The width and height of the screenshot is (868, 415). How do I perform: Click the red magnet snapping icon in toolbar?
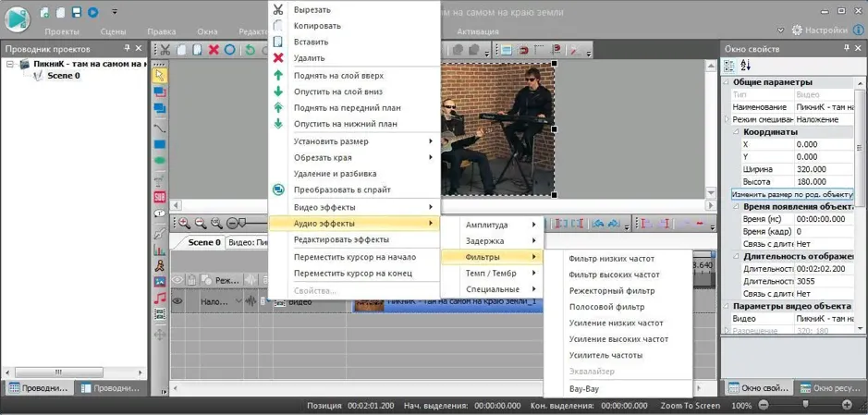[x=523, y=50]
